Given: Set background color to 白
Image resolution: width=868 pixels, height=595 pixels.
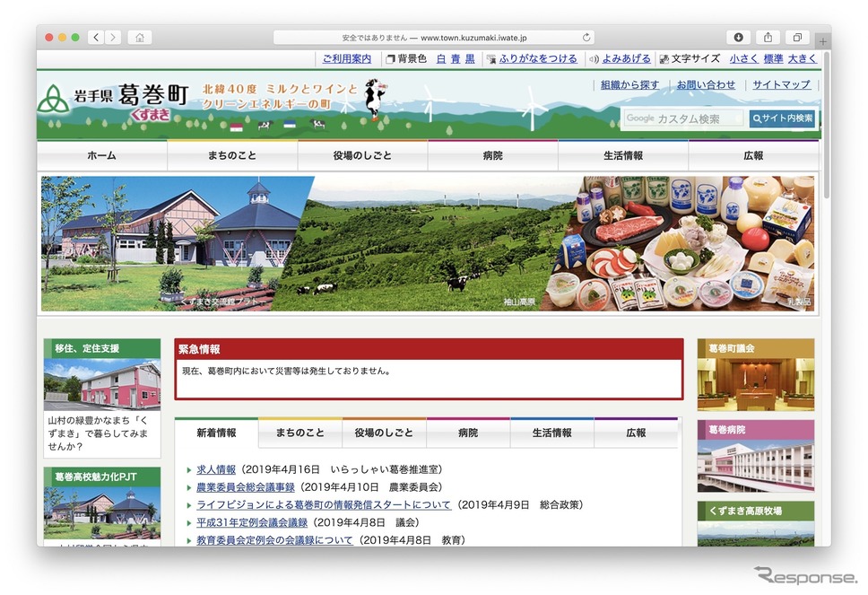Looking at the screenshot, I should 440,58.
